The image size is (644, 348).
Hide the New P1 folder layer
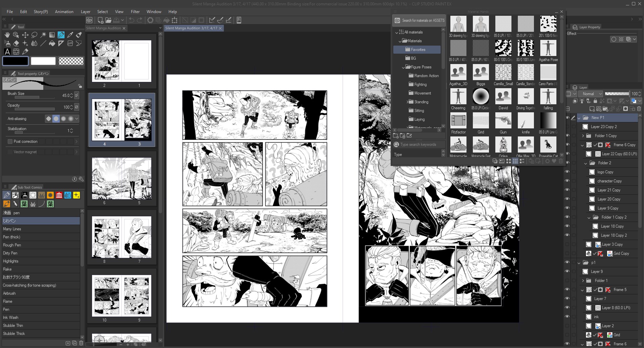coord(567,118)
